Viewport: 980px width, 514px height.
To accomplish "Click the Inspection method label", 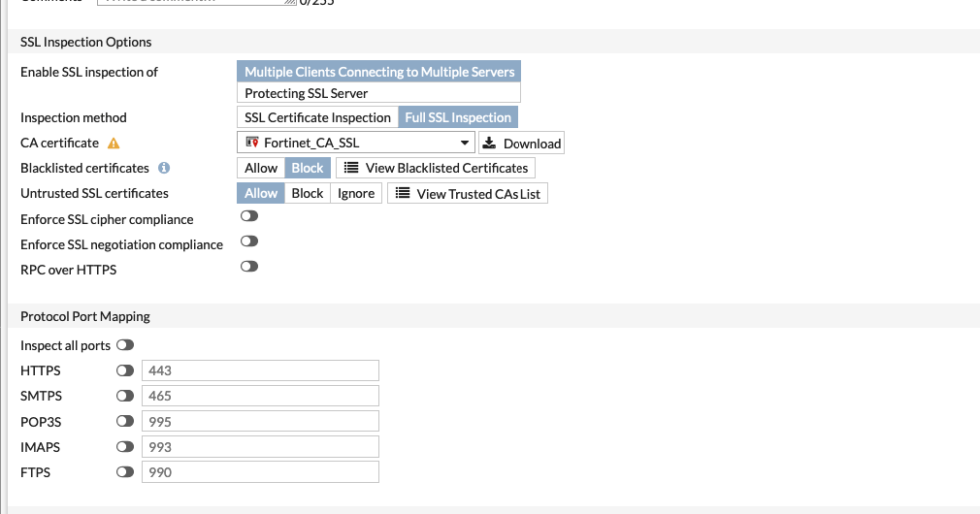I will click(x=73, y=117).
